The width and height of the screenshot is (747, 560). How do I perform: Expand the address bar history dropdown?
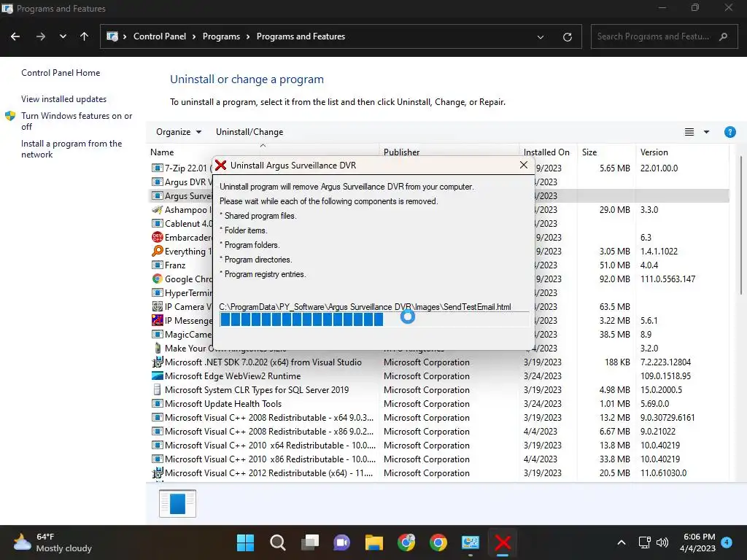click(x=541, y=36)
